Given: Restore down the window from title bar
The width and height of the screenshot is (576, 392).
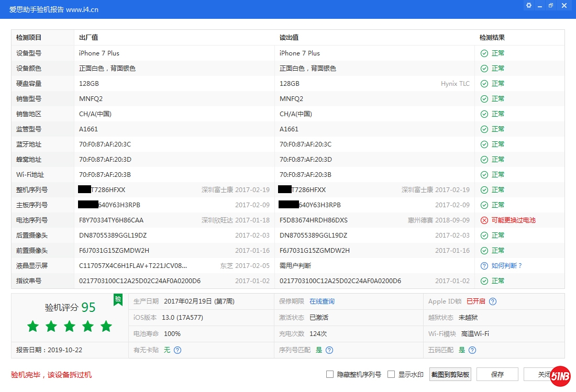Looking at the screenshot, I should pos(551,5).
